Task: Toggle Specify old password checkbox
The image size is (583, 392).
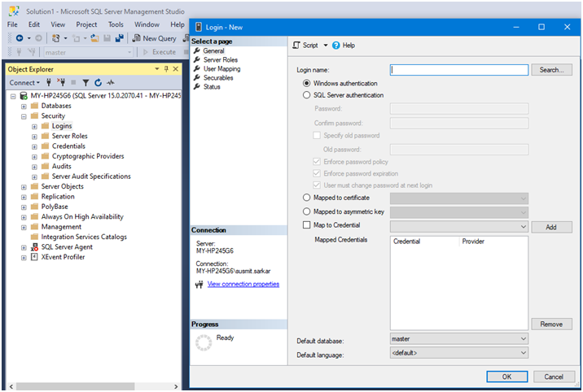Action: point(317,135)
